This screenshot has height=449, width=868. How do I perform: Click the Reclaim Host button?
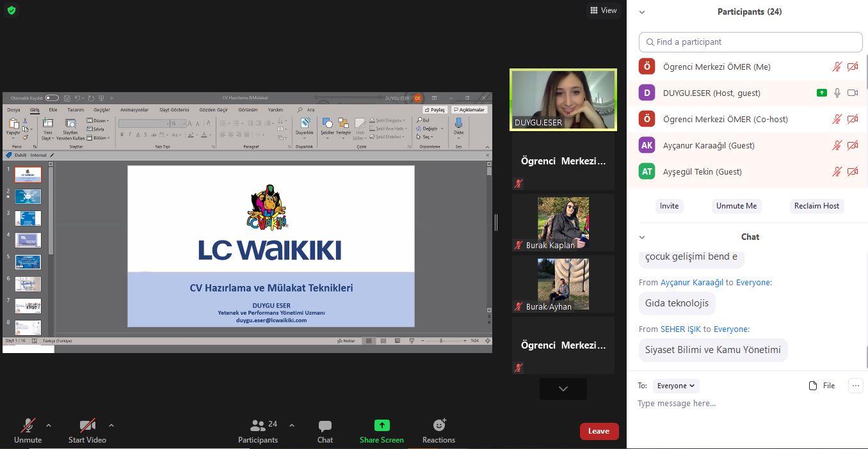(x=816, y=206)
